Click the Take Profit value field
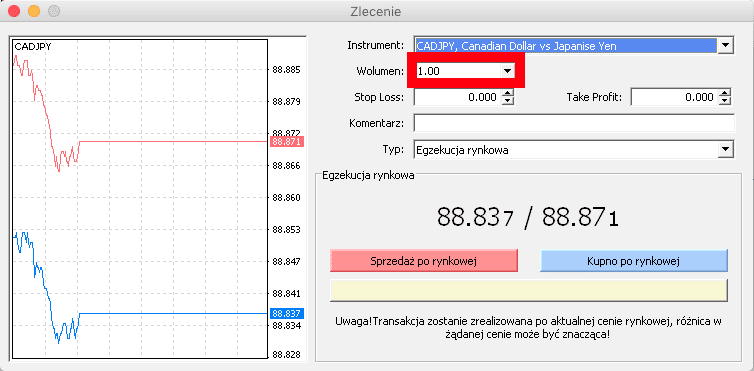The height and width of the screenshot is (371, 754). point(674,98)
